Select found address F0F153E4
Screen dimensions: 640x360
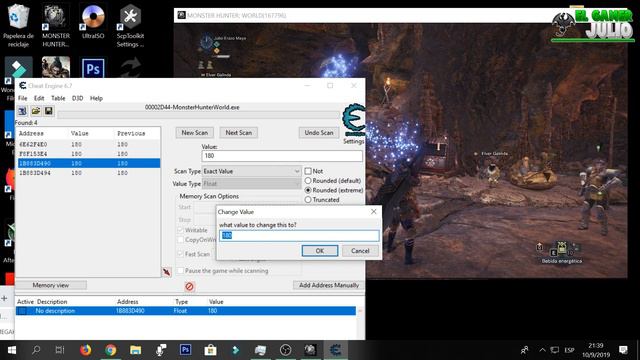[x=88, y=154]
